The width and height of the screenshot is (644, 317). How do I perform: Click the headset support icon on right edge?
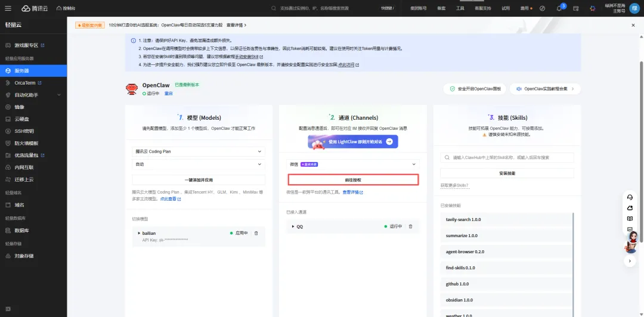[630, 197]
